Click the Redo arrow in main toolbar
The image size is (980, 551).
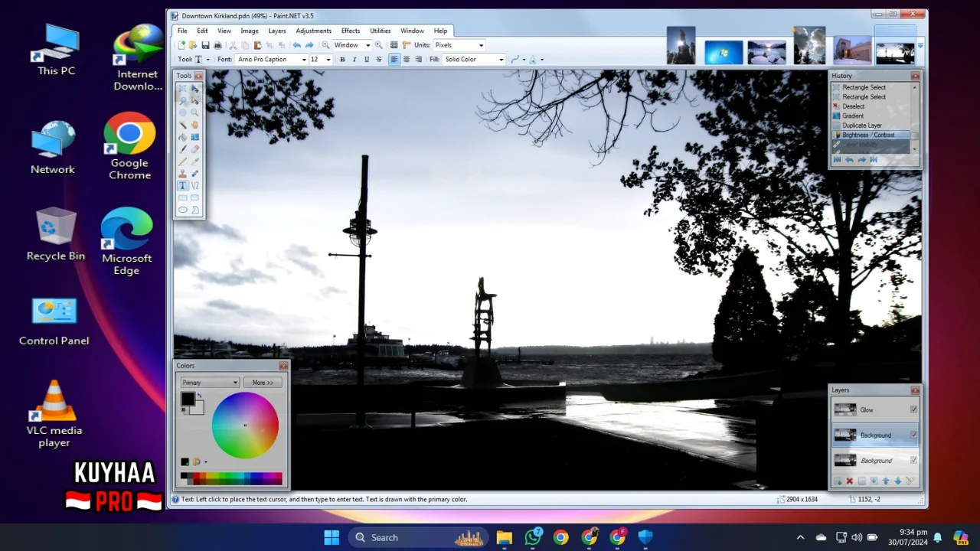309,45
